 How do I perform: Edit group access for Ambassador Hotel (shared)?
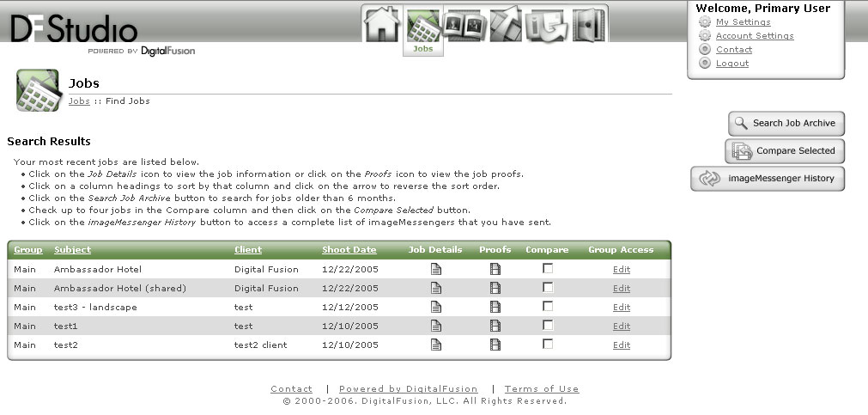(x=622, y=289)
